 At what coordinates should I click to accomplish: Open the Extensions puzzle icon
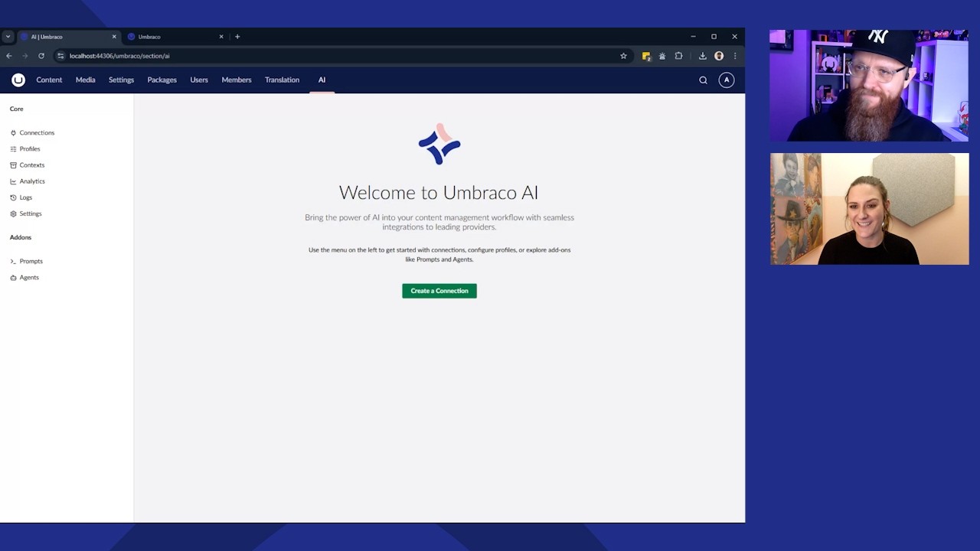678,56
